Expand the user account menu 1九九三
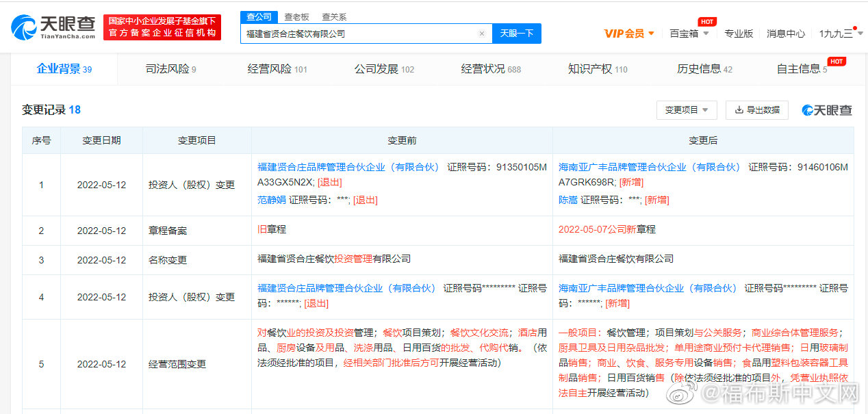Viewport: 868px width, 414px height. (x=840, y=34)
